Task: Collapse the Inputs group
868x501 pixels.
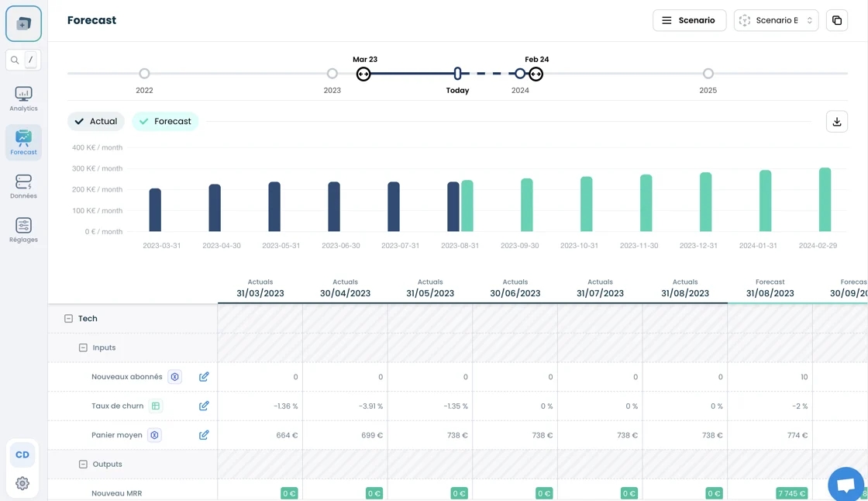Action: (x=83, y=348)
